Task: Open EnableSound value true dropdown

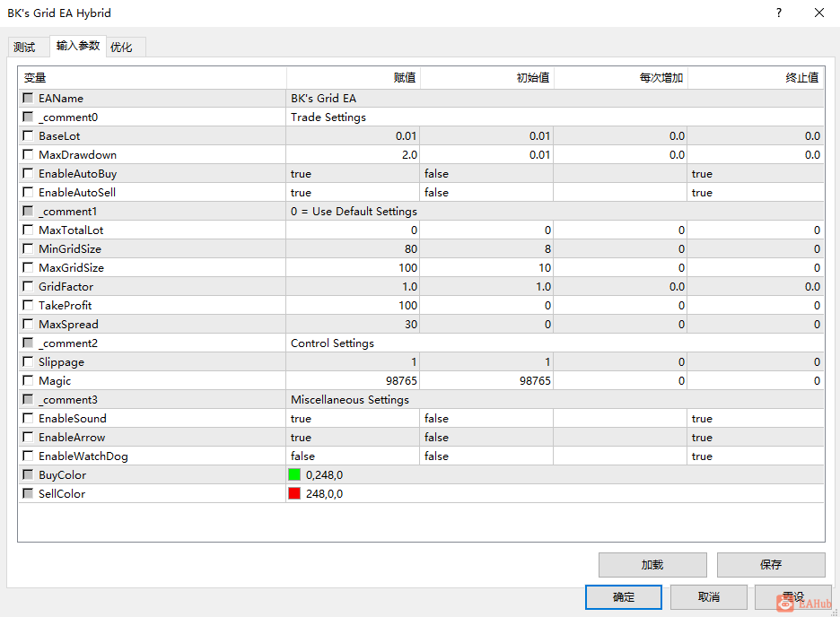Action: 353,418
